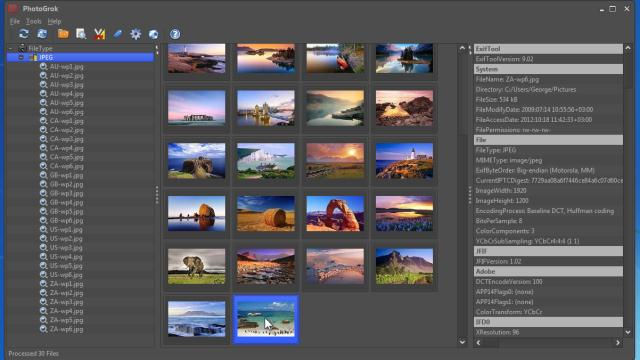
Task: Click the scissors cut toolbar icon
Action: tap(99, 34)
